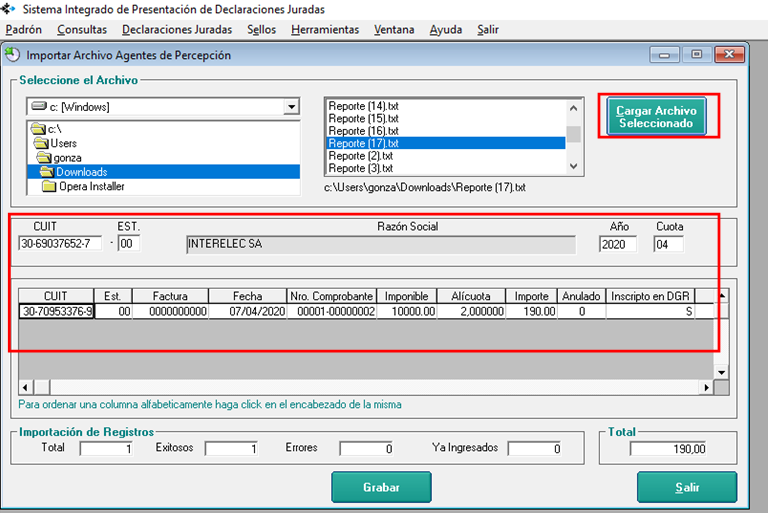Select the Downloads folder in directory tree
The height and width of the screenshot is (513, 768).
(x=80, y=172)
